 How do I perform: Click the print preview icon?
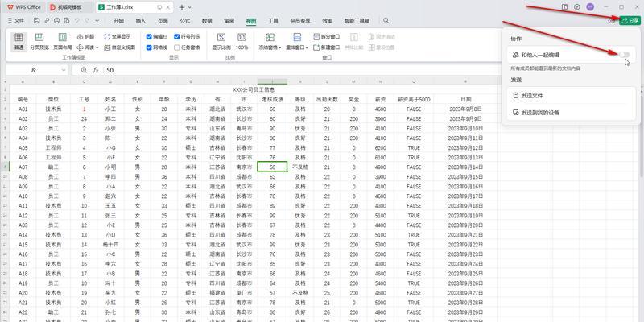point(67,21)
